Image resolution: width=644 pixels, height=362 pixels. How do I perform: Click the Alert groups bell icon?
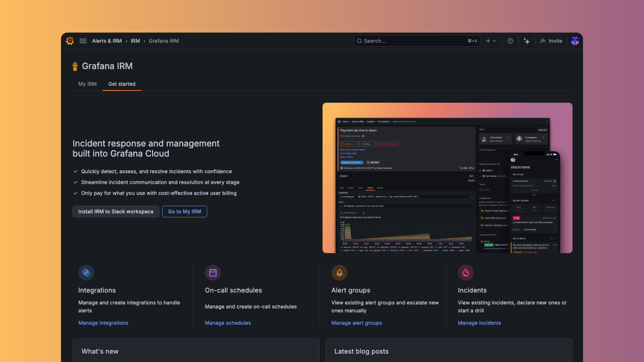point(339,273)
